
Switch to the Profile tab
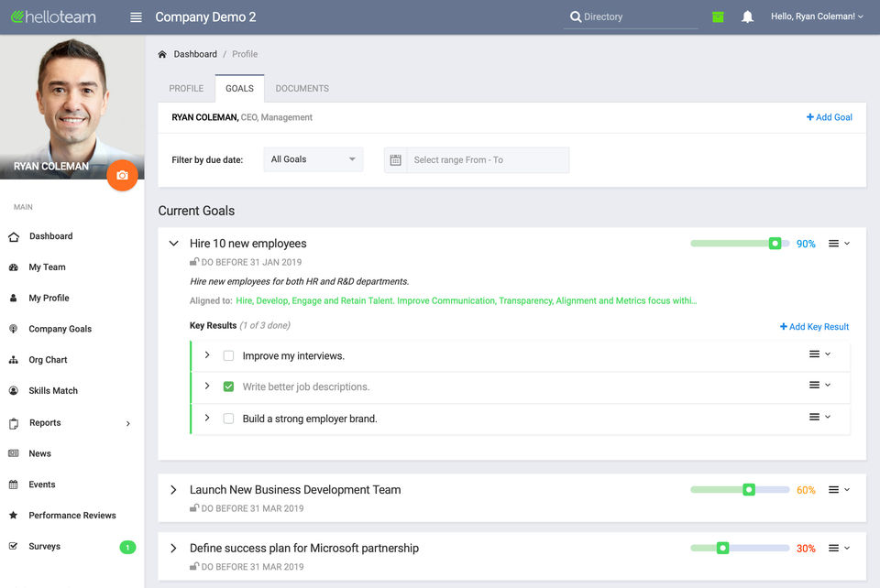(186, 89)
